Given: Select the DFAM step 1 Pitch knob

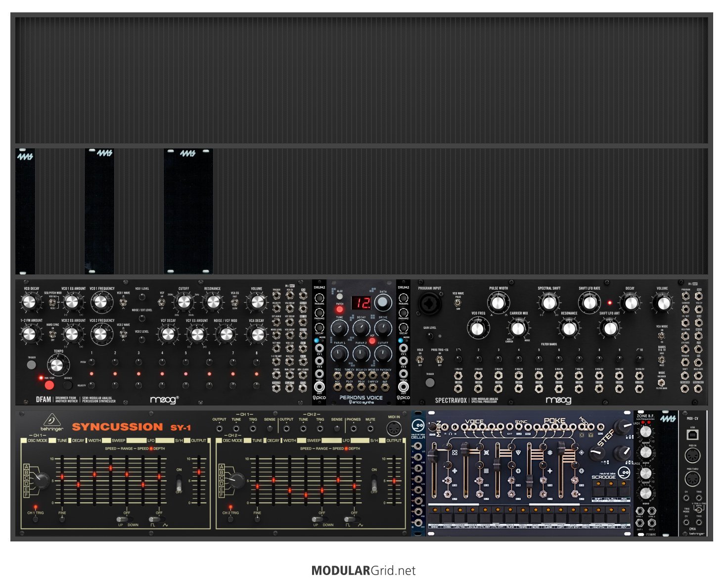Looking at the screenshot, I should pyautogui.click(x=91, y=362).
